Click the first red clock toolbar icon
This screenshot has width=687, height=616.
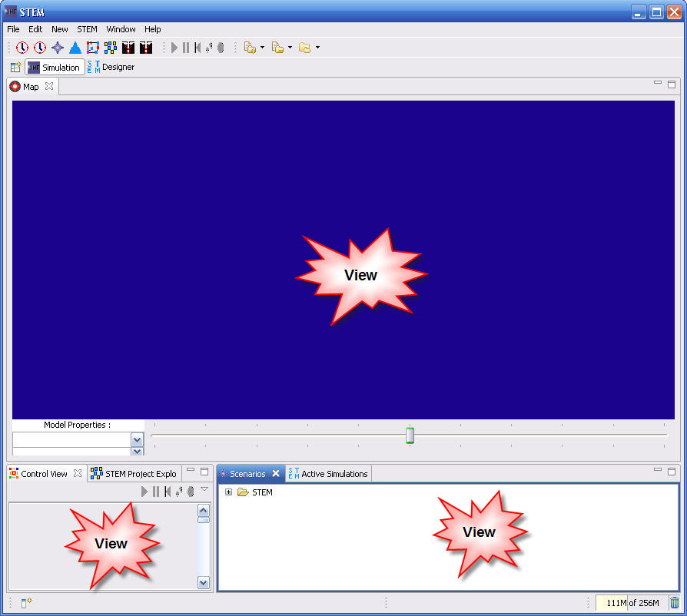point(22,48)
